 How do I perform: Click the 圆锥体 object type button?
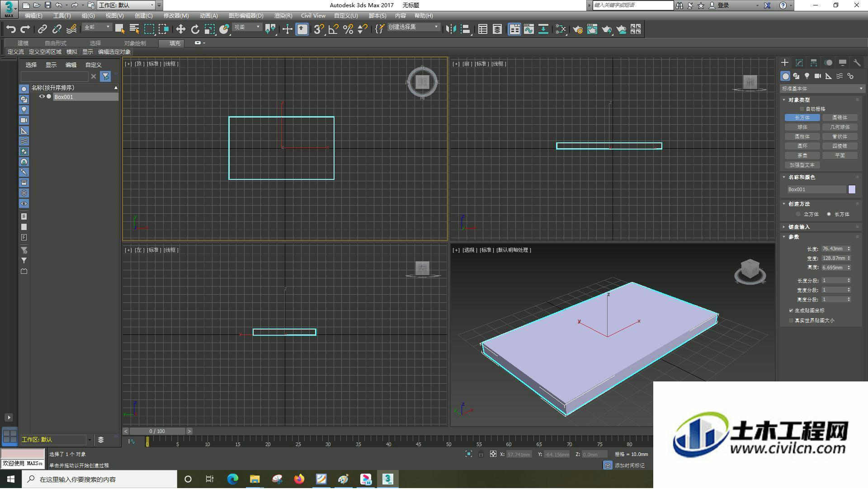[x=840, y=118]
